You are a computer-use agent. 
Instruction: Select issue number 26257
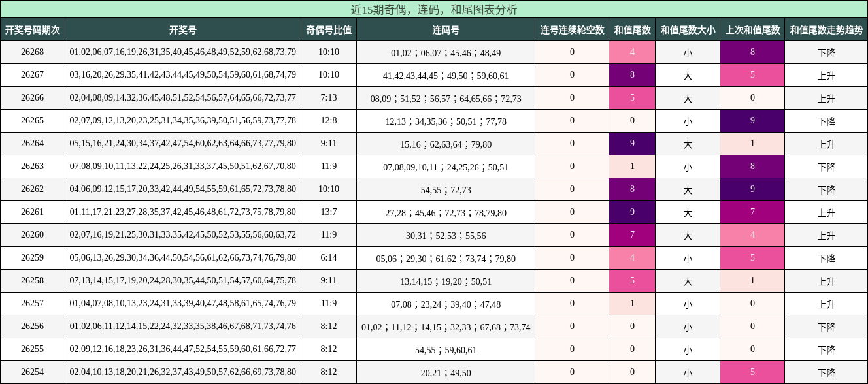[33, 304]
